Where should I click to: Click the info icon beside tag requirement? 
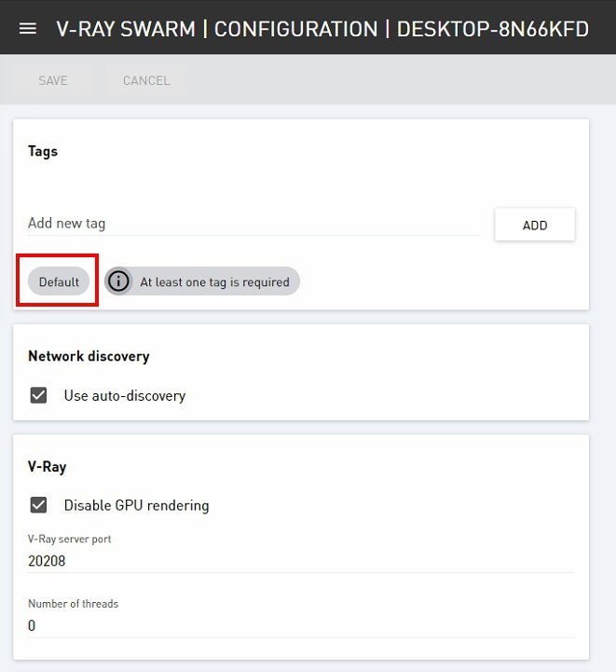click(x=118, y=281)
